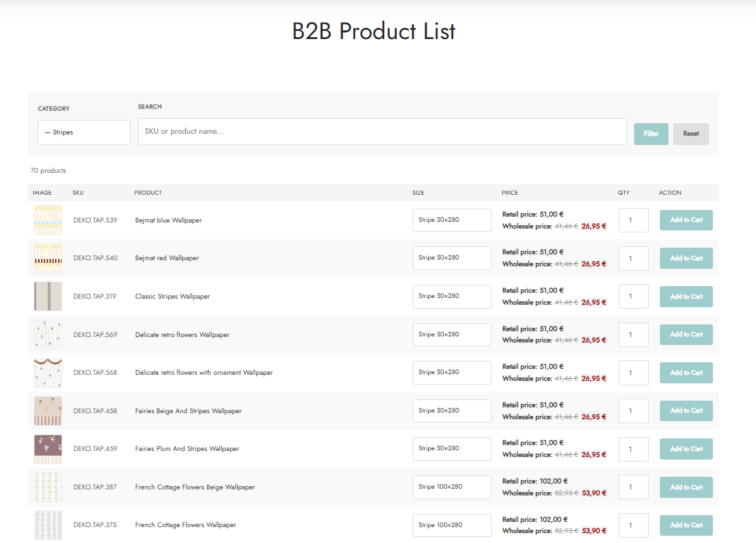Image resolution: width=756 pixels, height=543 pixels.
Task: Select French Cottage Flowers Beige Wallpaper name
Action: pos(195,487)
